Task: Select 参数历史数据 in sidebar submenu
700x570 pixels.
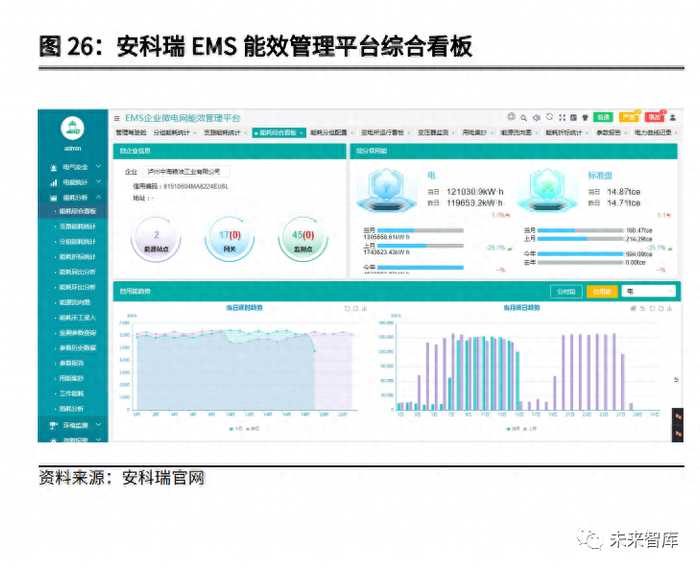Action: point(78,348)
